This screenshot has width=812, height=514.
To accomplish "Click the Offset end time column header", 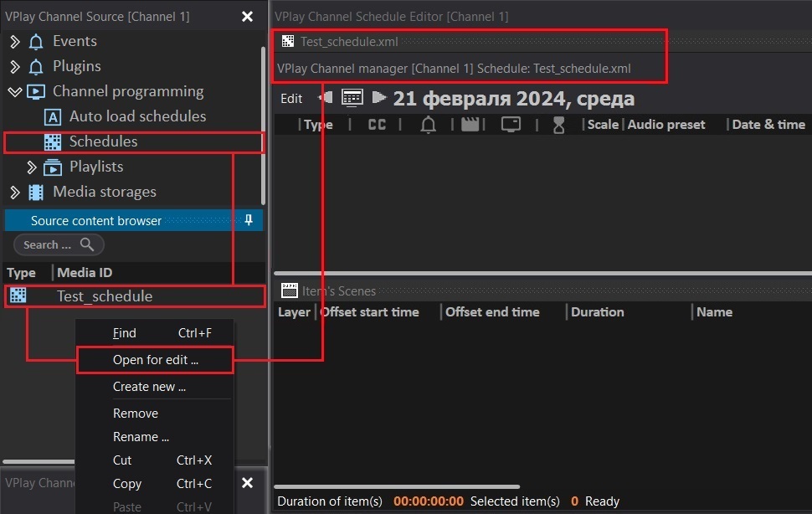I will click(492, 312).
